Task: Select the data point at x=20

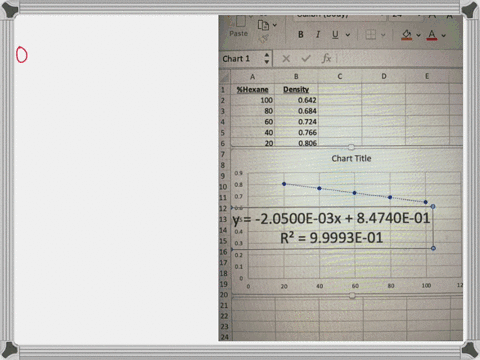Action: click(x=284, y=184)
